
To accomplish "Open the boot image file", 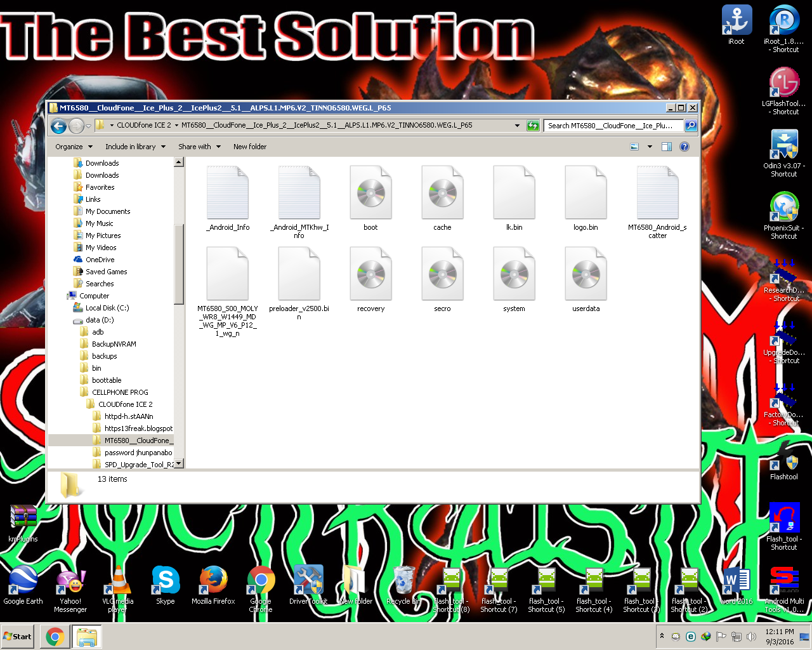I will (370, 198).
